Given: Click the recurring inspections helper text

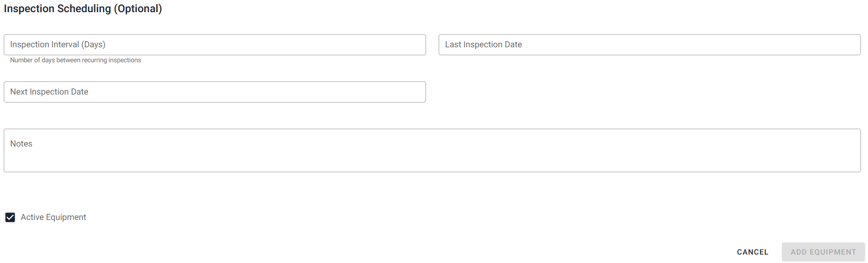Looking at the screenshot, I should 75,60.
